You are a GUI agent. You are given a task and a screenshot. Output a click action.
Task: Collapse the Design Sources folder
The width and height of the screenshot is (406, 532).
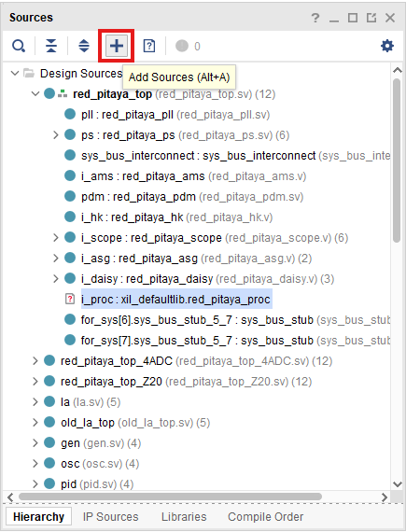tap(15, 74)
